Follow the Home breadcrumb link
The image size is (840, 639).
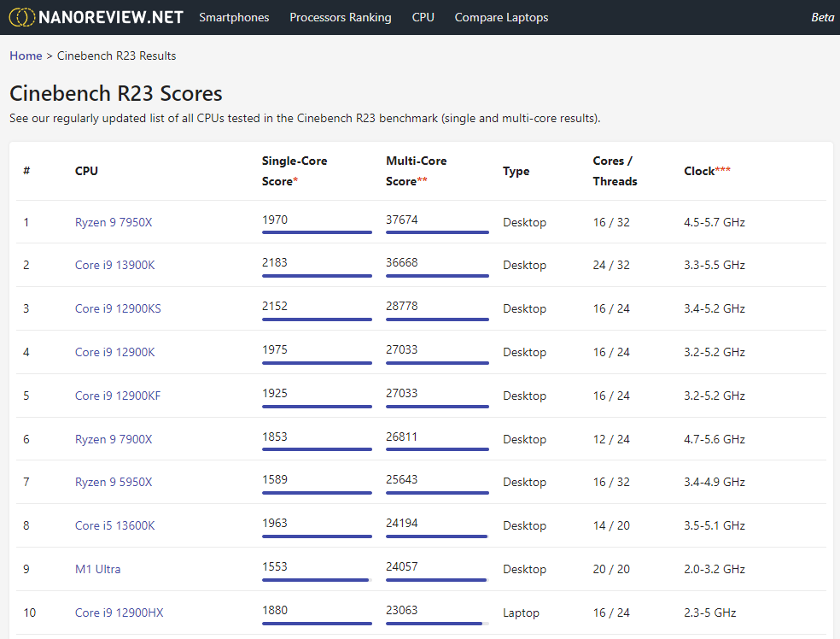(26, 56)
